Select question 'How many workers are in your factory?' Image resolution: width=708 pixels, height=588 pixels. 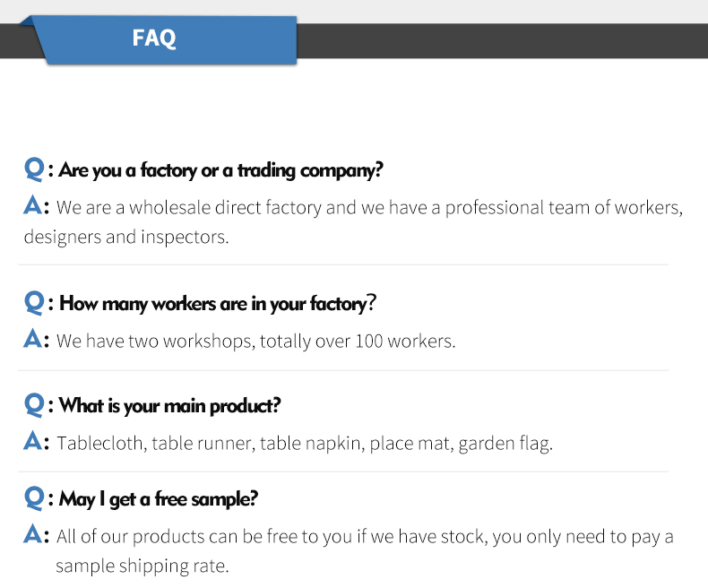click(218, 304)
